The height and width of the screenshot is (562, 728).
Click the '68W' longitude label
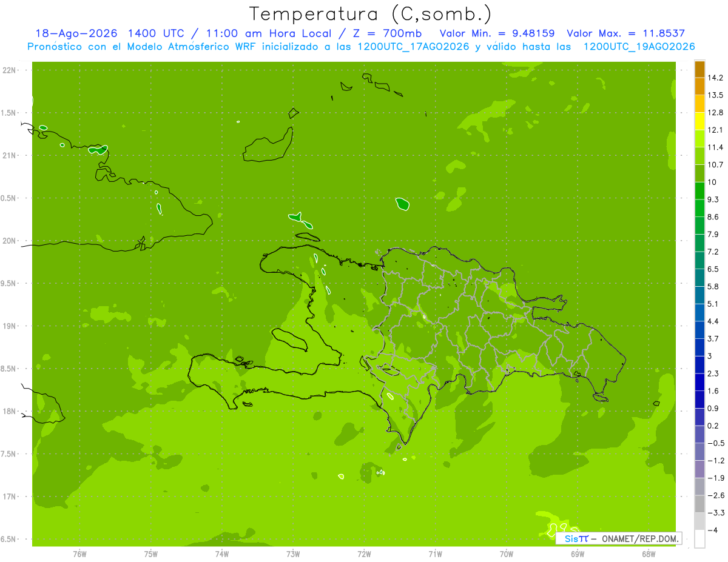649,554
